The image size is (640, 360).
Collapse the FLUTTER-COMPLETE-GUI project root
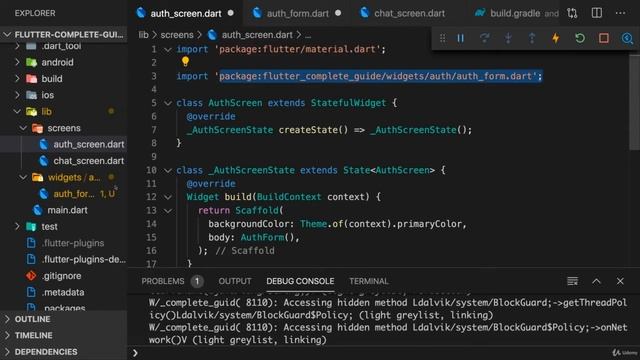tap(63, 35)
